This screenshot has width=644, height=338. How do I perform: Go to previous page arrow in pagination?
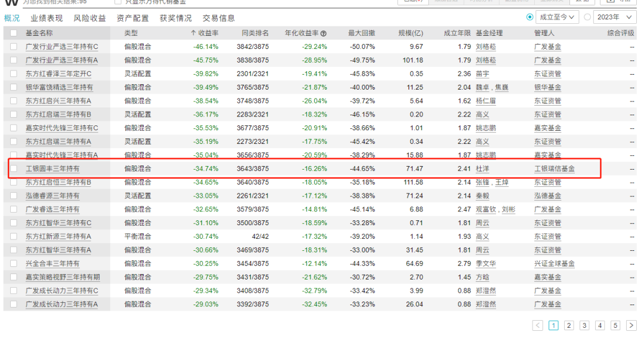coord(538,325)
